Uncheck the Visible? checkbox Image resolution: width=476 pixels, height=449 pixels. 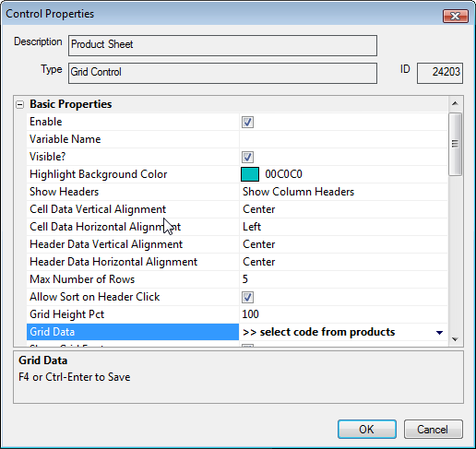point(247,157)
